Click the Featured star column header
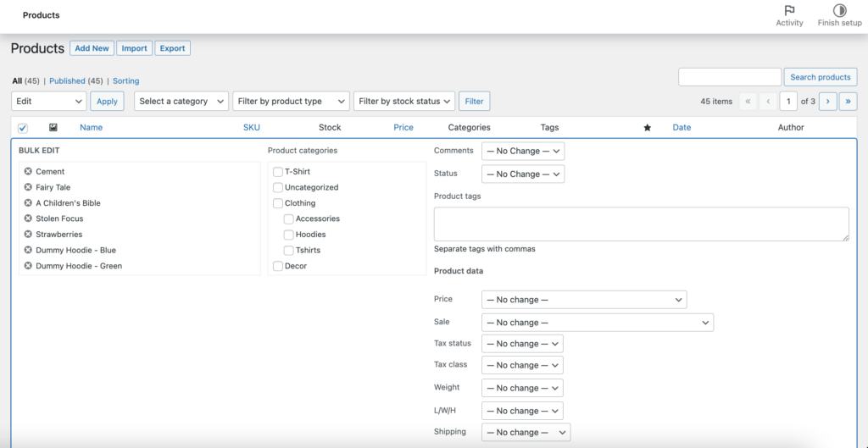868x448 pixels. (x=647, y=128)
